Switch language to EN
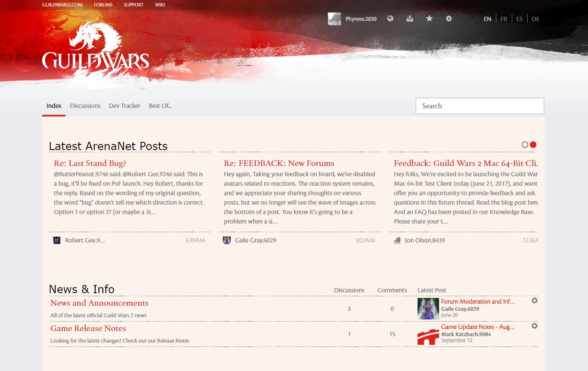This screenshot has height=371, width=588. 487,19
